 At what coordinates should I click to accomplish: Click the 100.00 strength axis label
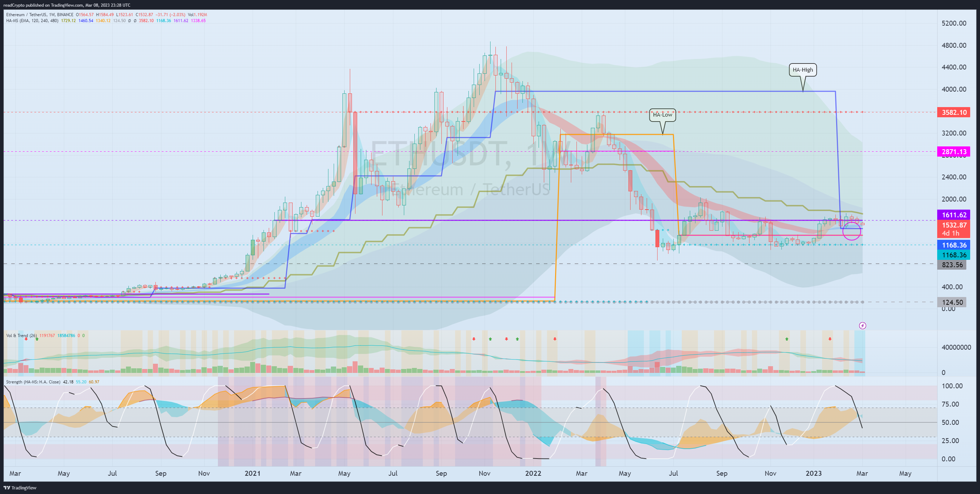[x=952, y=386]
